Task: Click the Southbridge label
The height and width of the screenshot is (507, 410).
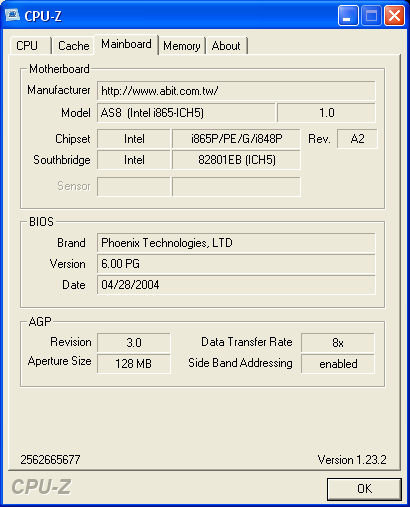Action: 62,160
